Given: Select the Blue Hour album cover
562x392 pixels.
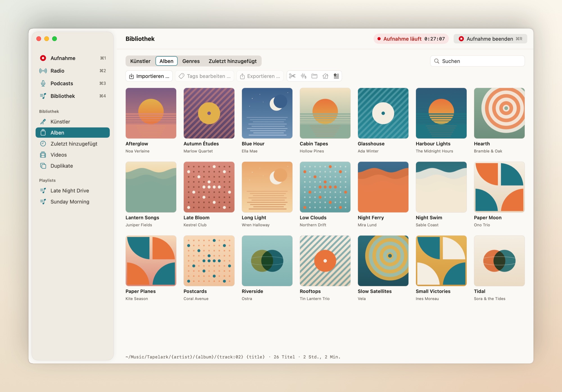Looking at the screenshot, I should (267, 113).
